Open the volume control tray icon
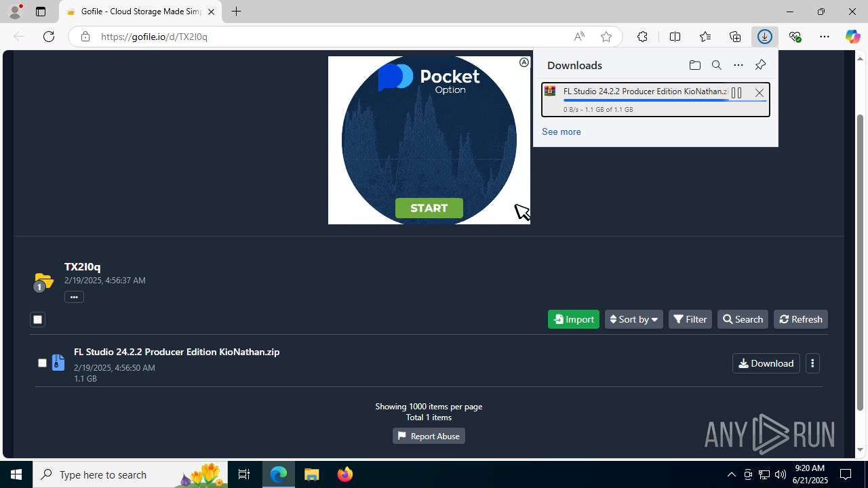The image size is (868, 488). point(781,474)
